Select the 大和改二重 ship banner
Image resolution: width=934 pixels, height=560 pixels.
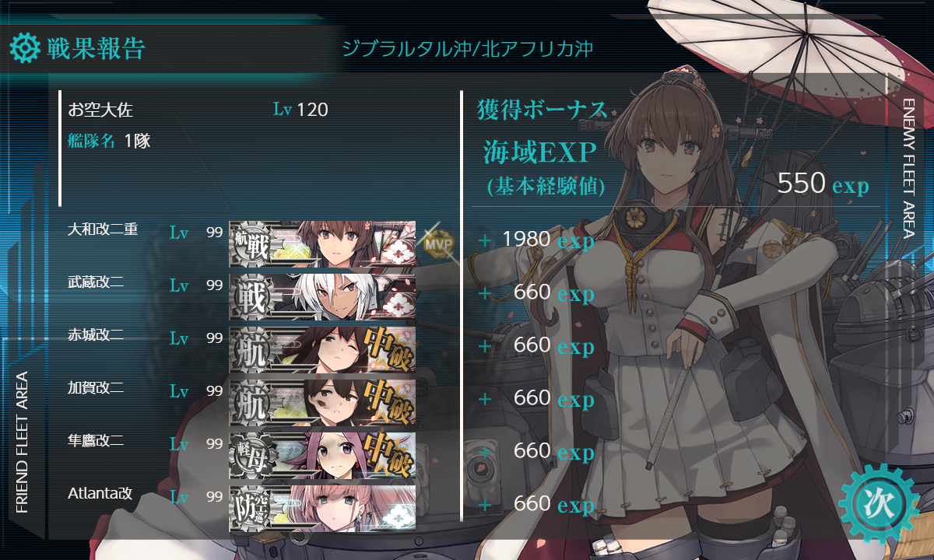pyautogui.click(x=322, y=244)
